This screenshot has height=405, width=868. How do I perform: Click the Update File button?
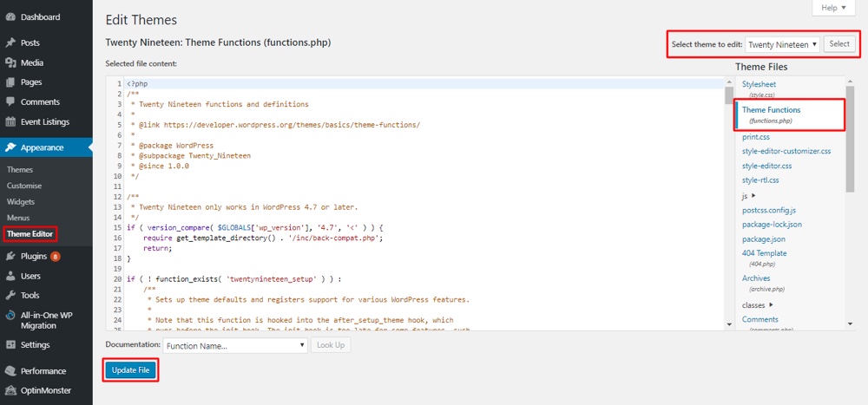pos(131,370)
